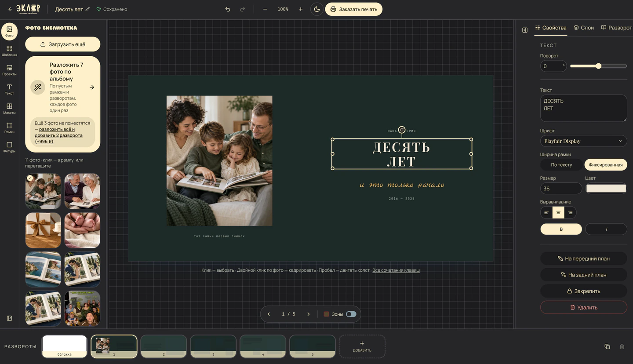The width and height of the screenshot is (633, 364).
Task: Open the Playfair Display font dropdown
Action: point(583,141)
